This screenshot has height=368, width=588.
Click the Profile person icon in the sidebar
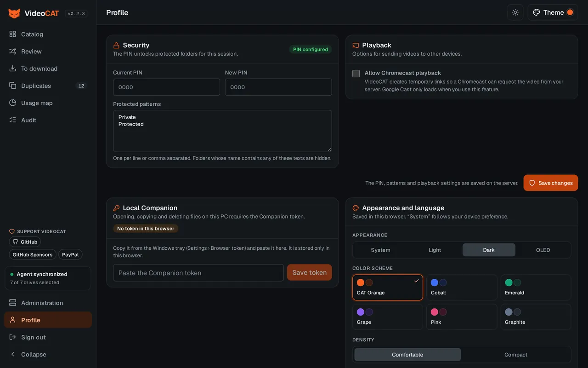(12, 320)
